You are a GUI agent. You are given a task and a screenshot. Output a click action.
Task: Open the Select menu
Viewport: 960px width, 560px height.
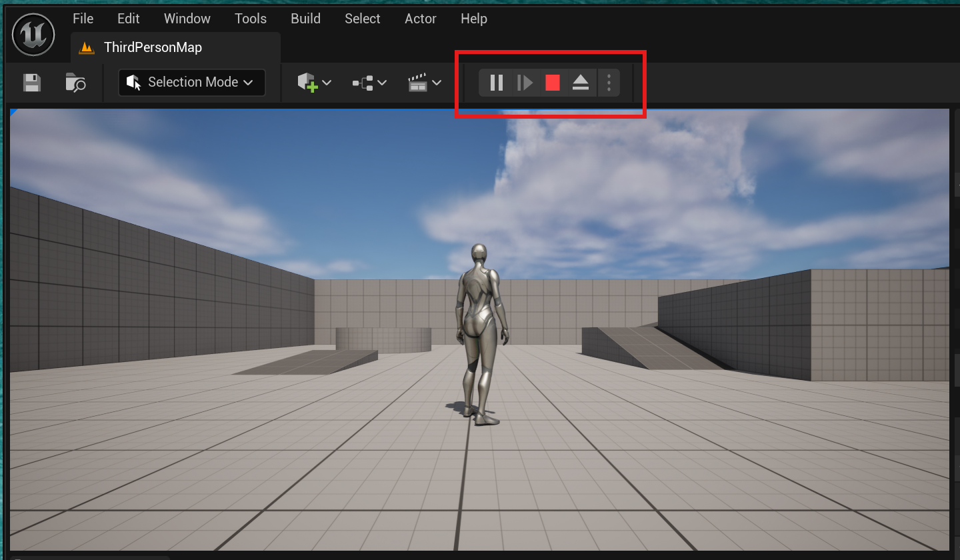point(363,19)
